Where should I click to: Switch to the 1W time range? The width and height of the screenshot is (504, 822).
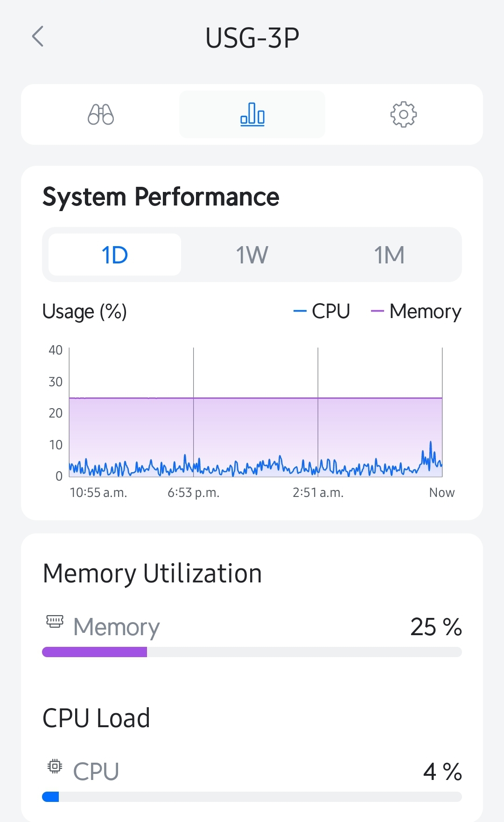tap(252, 255)
